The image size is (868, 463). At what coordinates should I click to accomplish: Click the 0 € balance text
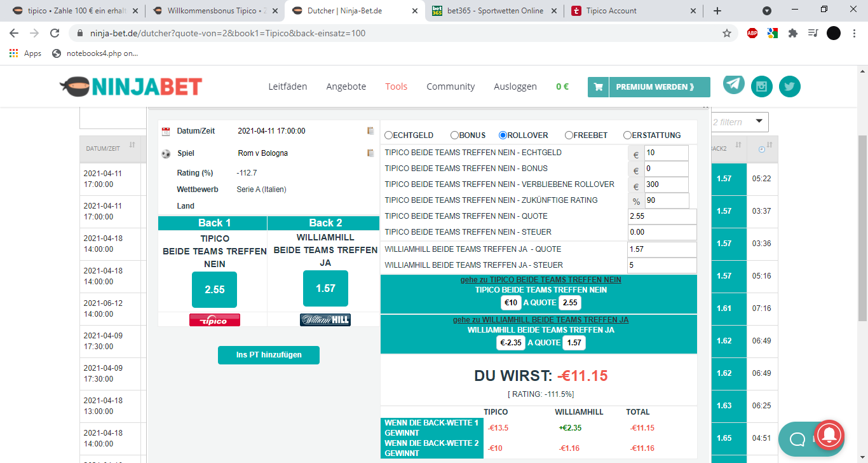pos(562,86)
